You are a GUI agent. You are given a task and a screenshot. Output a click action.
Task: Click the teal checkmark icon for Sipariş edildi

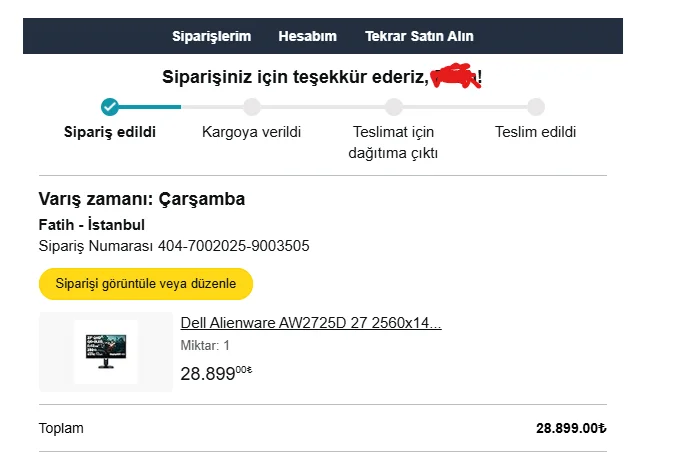pos(110,107)
